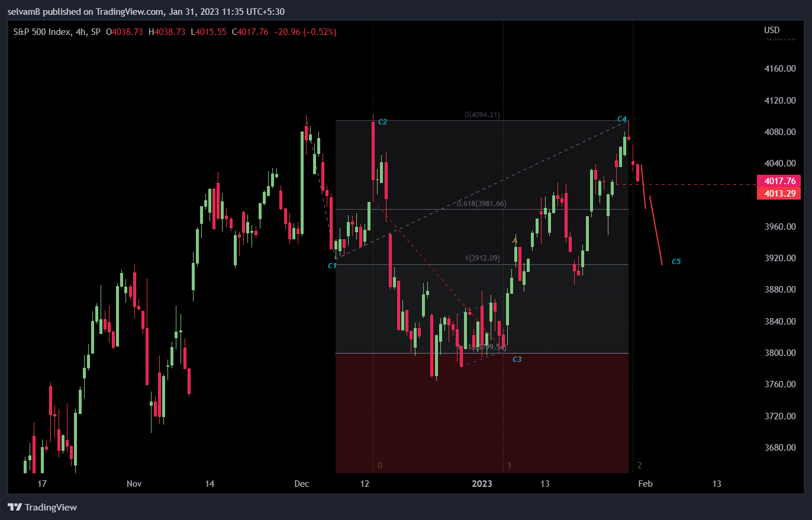Click the 4017.76 current price tag

[778, 181]
